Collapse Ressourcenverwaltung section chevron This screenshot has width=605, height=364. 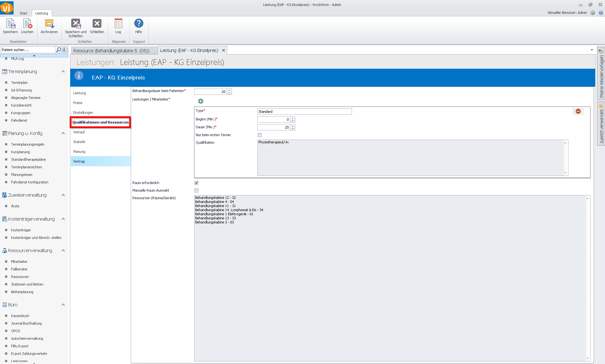pyautogui.click(x=63, y=251)
